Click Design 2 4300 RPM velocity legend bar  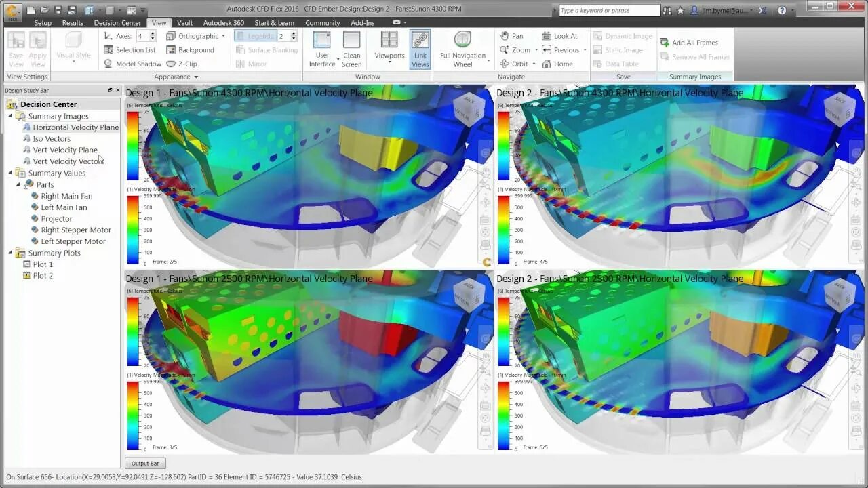click(503, 230)
